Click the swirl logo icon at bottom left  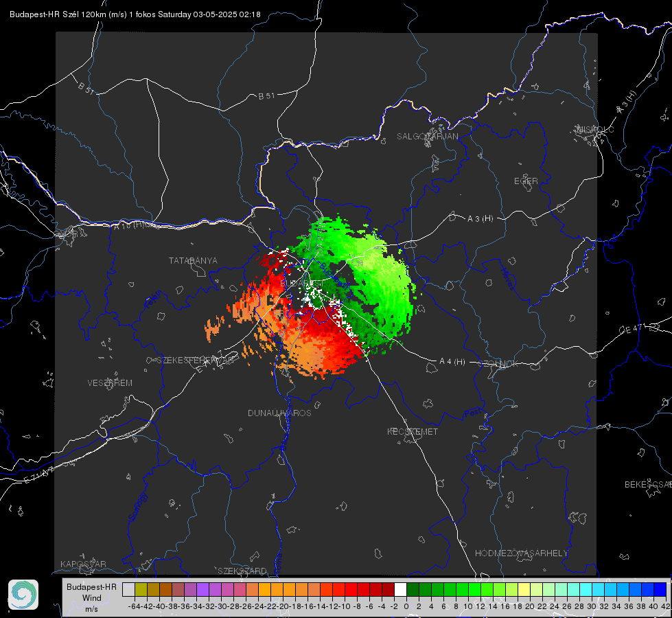(23, 595)
